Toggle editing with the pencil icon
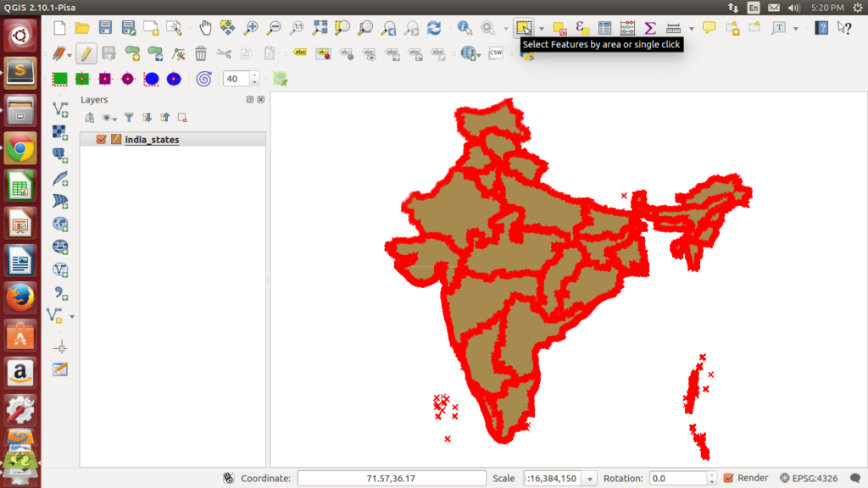 [85, 53]
